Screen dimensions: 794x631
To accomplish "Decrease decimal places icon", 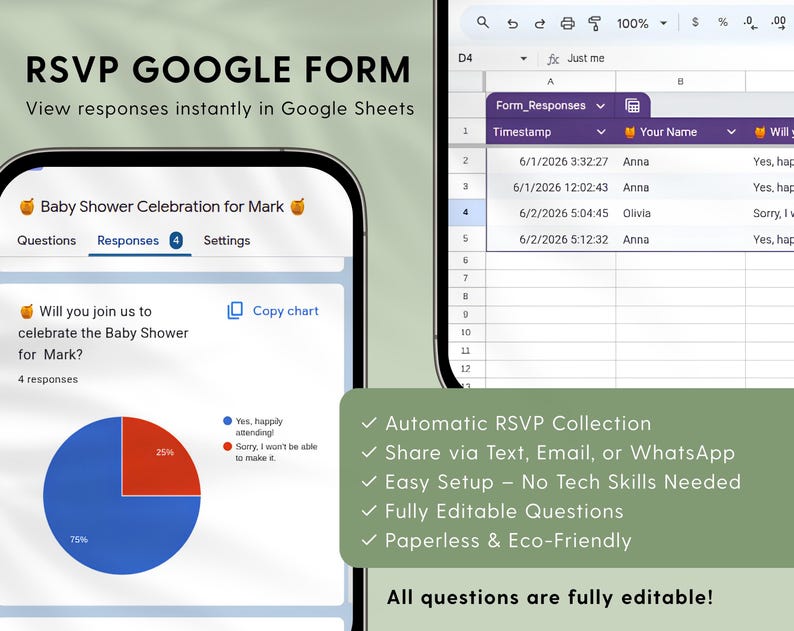I will pos(750,23).
